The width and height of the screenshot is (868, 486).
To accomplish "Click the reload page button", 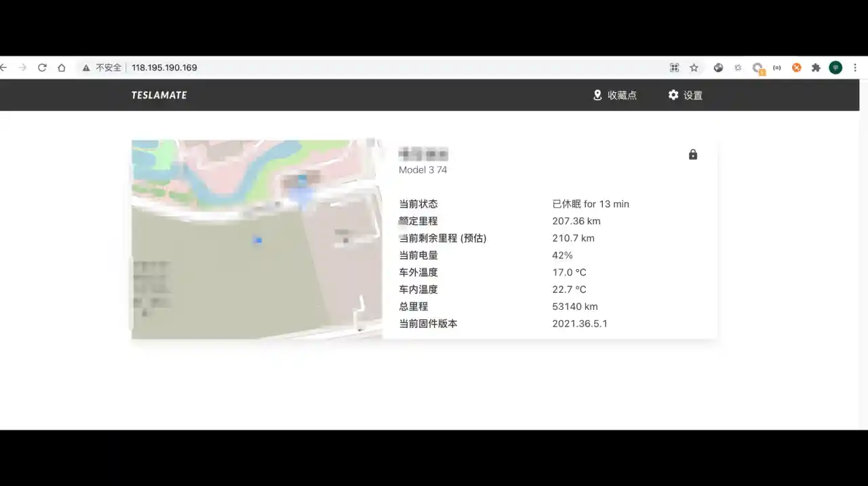I will [42, 67].
